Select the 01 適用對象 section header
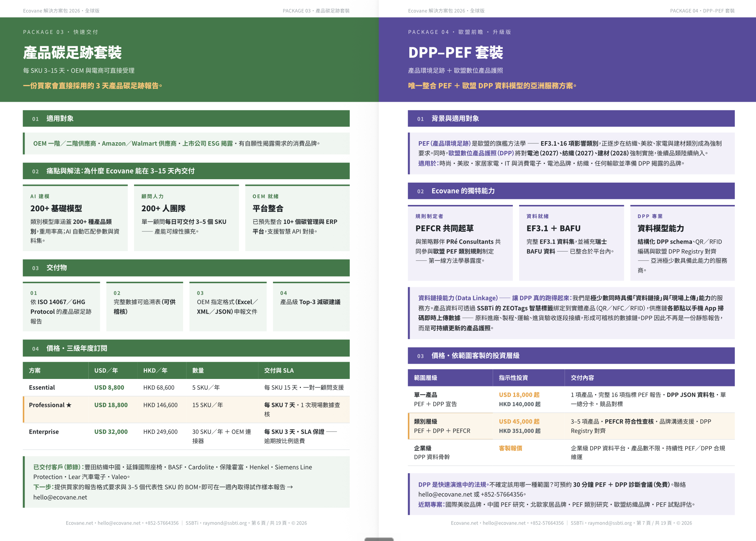 [x=186, y=118]
